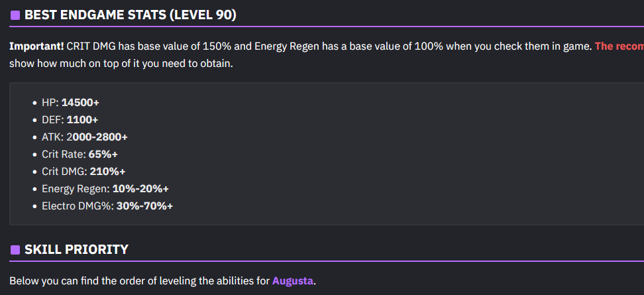The width and height of the screenshot is (644, 295).
Task: Click the Skill Priority section heading
Action: (76, 250)
